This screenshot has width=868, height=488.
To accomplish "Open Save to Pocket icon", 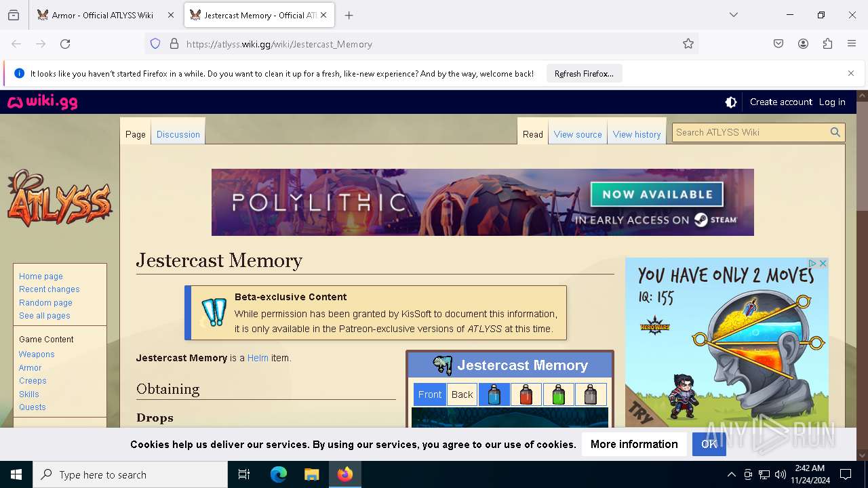I will (778, 44).
